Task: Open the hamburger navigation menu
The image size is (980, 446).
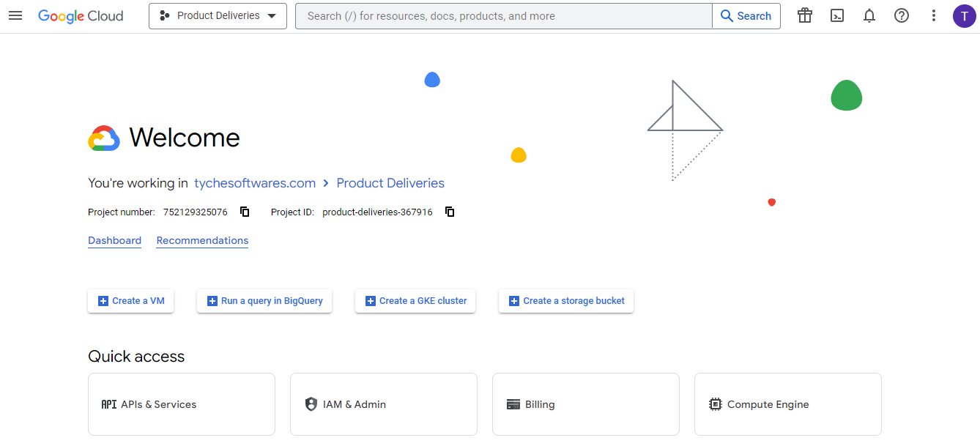Action: [15, 15]
